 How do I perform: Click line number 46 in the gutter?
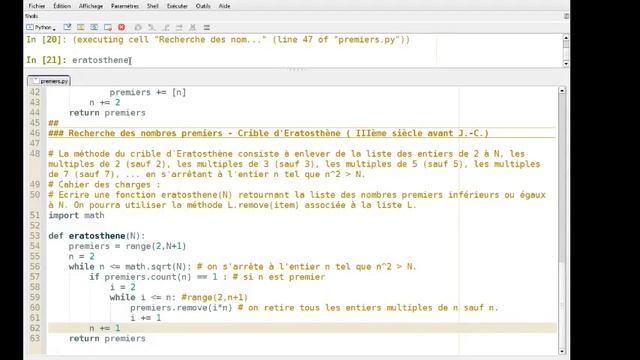click(x=35, y=133)
